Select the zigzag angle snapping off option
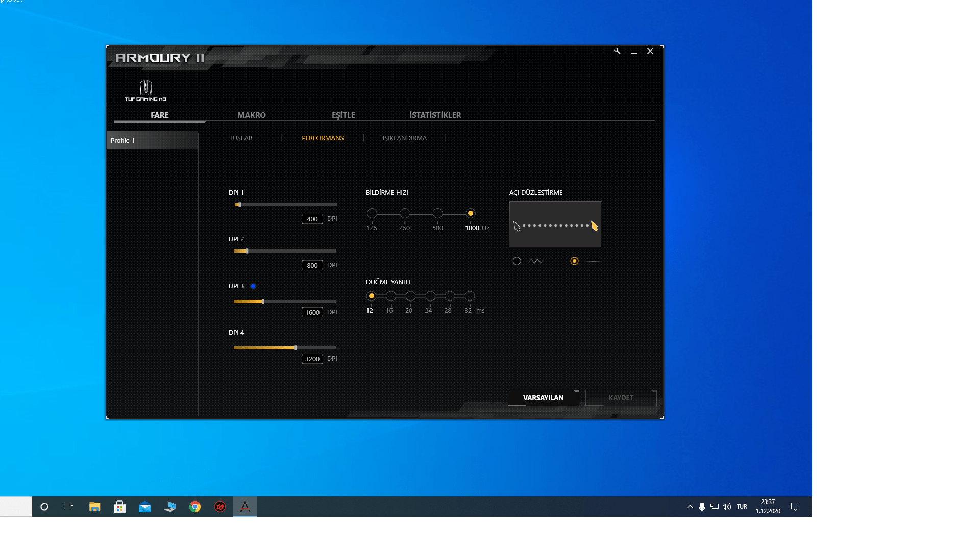Screen dimensions: 980x551 pos(517,261)
